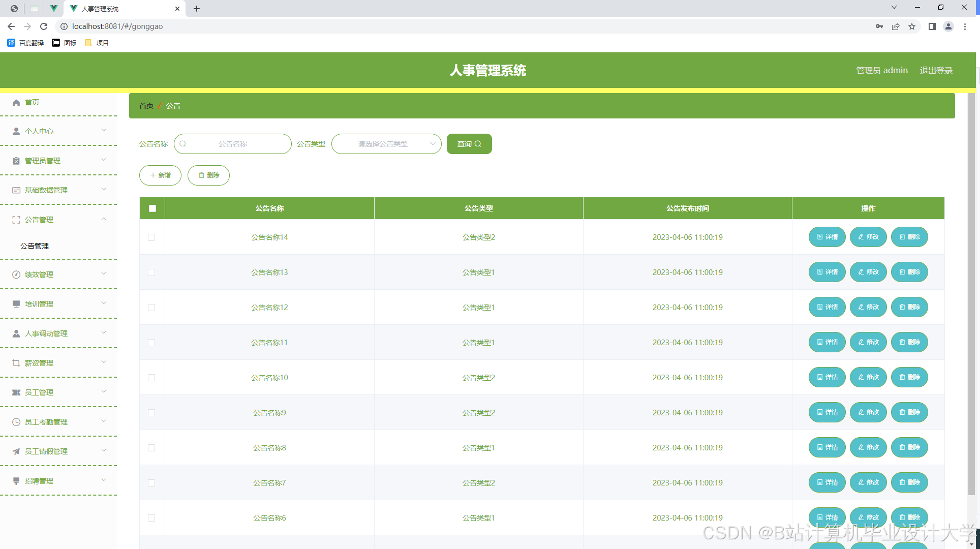Click the crop icon beside 薪资管理
Screen dimensions: 980x549
[16, 363]
